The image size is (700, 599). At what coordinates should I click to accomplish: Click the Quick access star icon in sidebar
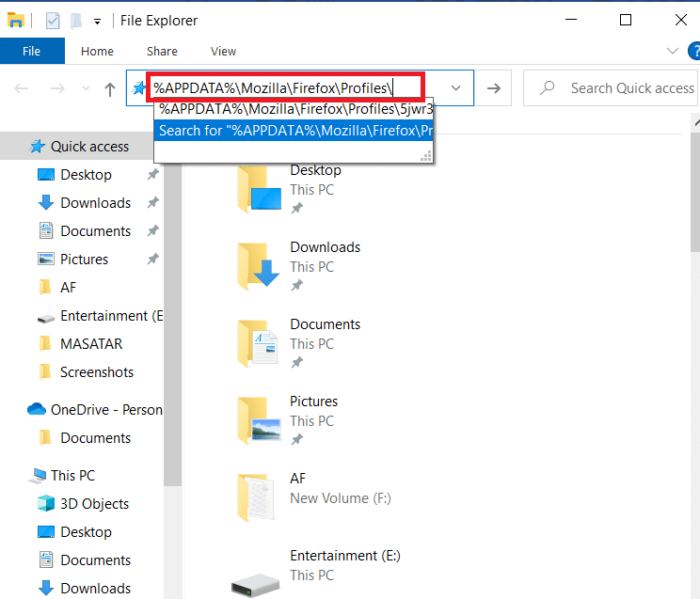pos(37,146)
